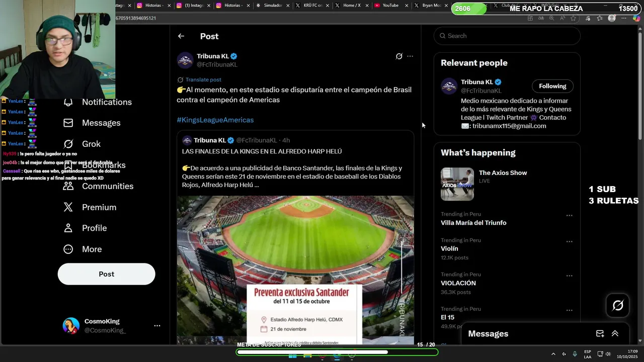Click microphone icon in system tray
Screen dimensions: 644x362
point(575,354)
